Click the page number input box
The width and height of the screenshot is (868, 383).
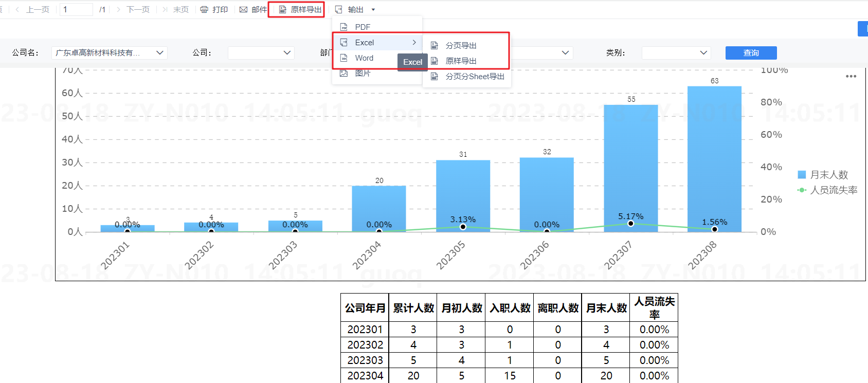pos(76,10)
